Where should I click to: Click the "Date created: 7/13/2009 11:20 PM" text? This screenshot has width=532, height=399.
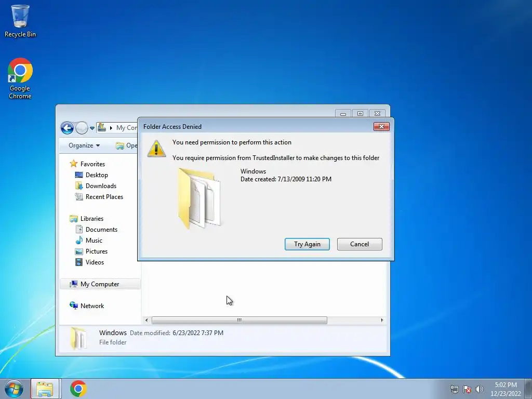[x=286, y=179]
